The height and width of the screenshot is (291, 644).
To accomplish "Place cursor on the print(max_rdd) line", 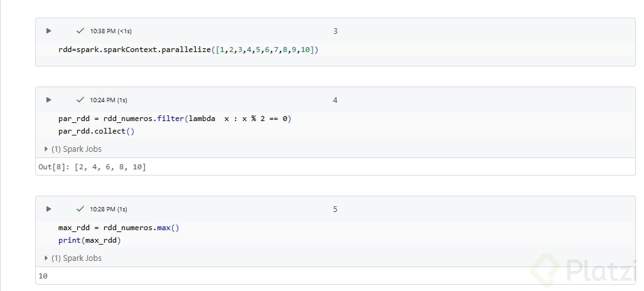I will 89,240.
